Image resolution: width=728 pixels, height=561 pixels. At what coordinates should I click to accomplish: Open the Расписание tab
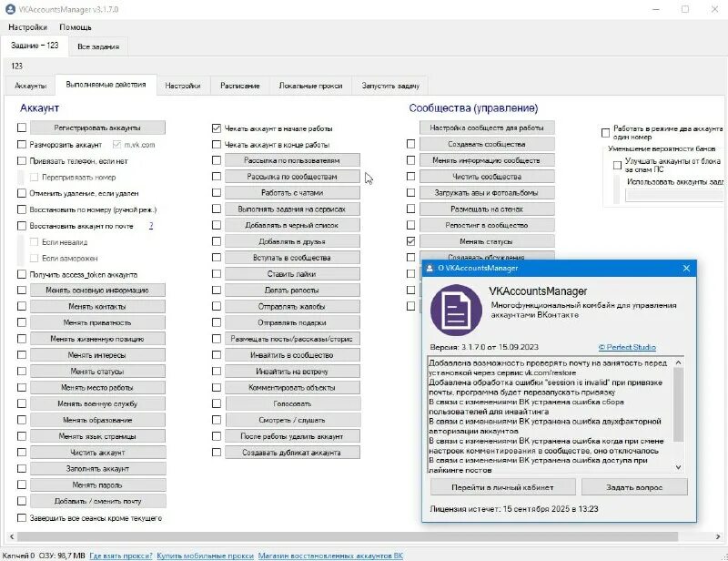[x=240, y=86]
